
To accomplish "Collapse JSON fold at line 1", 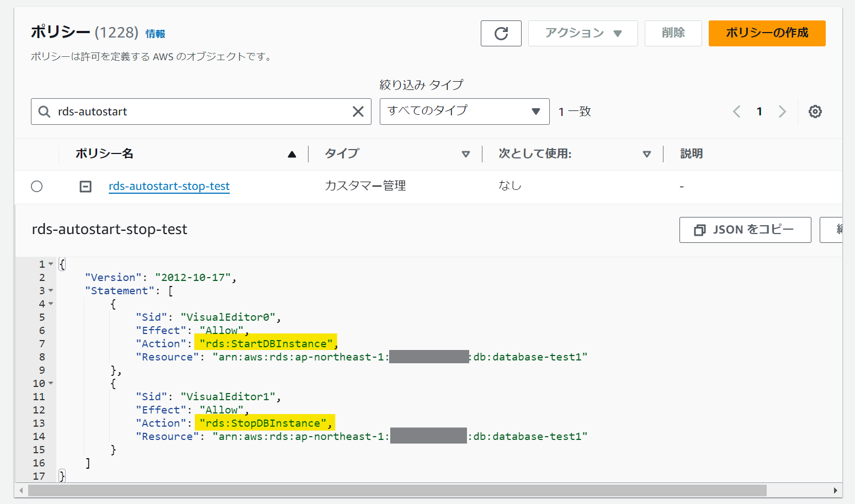I will click(51, 264).
